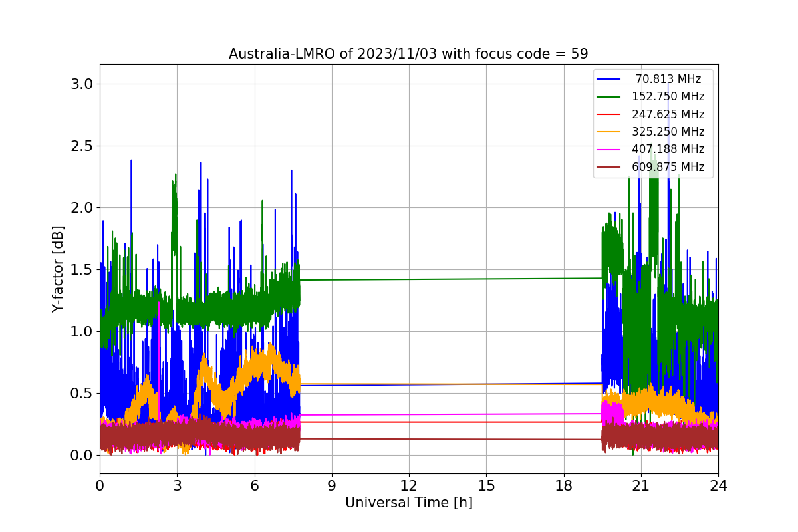Click the green legend line sample
The height and width of the screenshot is (532, 798).
click(x=609, y=97)
